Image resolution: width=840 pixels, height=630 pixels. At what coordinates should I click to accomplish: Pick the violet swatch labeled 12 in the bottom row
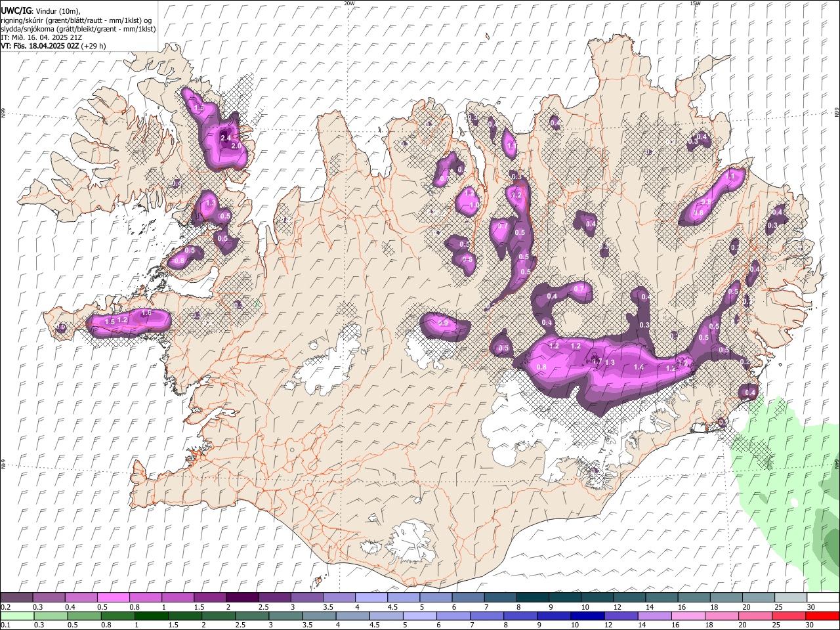pos(620,616)
